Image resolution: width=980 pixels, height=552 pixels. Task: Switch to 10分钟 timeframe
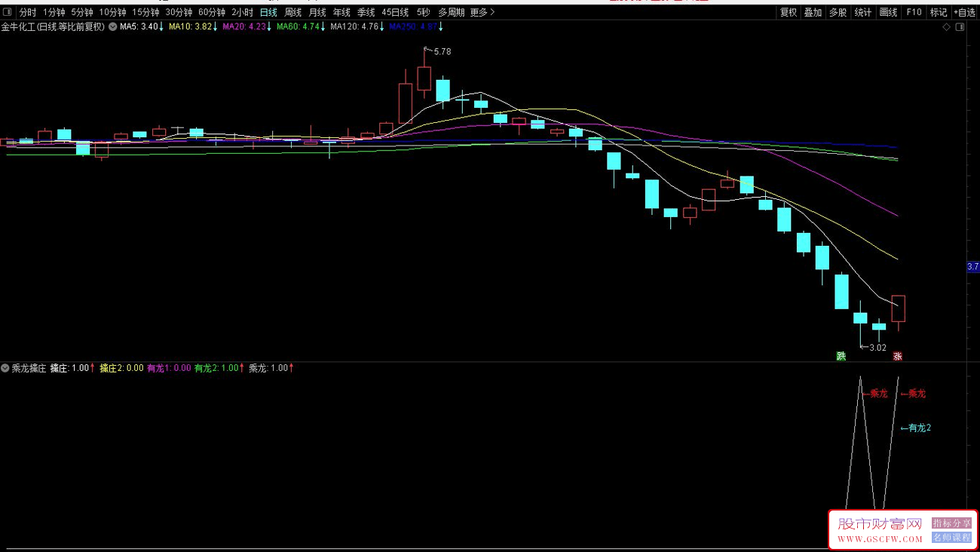[x=113, y=12]
